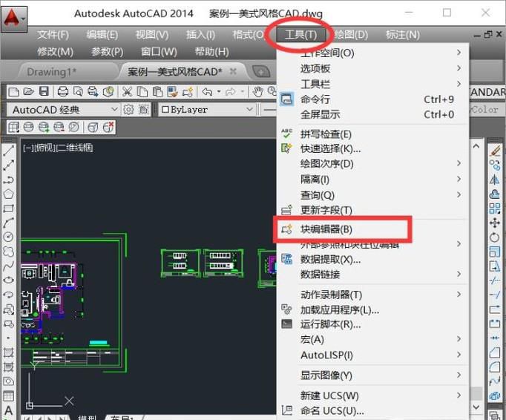The width and height of the screenshot is (506, 420).
Task: Click the New drawing icon
Action: coord(13,92)
